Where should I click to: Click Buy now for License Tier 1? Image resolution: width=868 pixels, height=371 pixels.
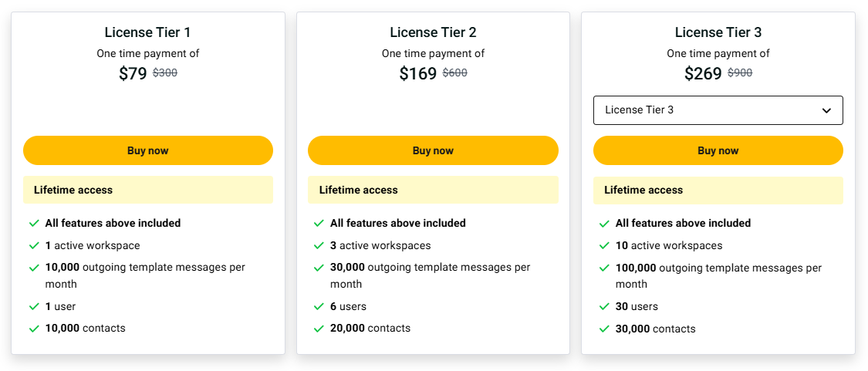point(147,150)
